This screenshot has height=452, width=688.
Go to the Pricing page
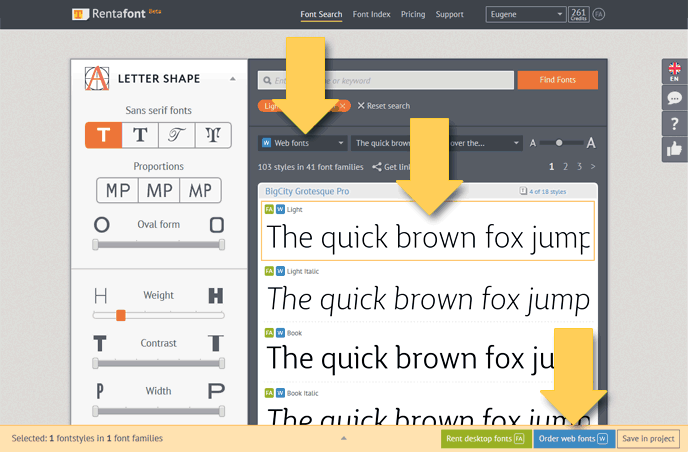(x=413, y=14)
